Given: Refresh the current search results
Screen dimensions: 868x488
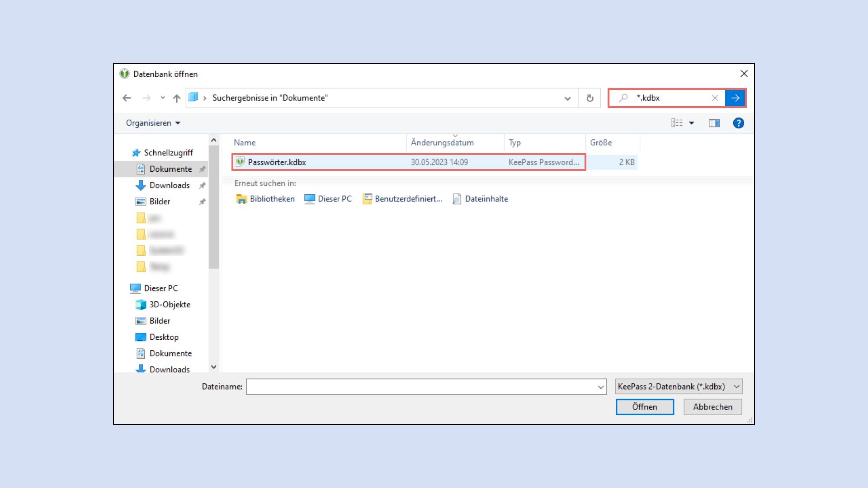Looking at the screenshot, I should click(589, 98).
